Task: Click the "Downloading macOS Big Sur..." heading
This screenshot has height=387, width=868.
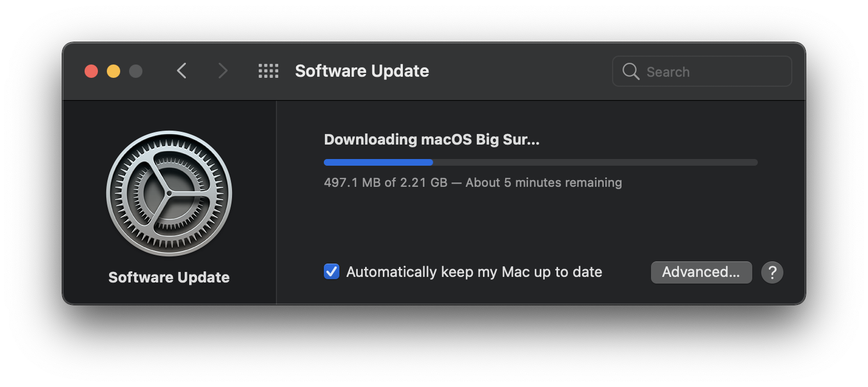Action: [x=432, y=140]
